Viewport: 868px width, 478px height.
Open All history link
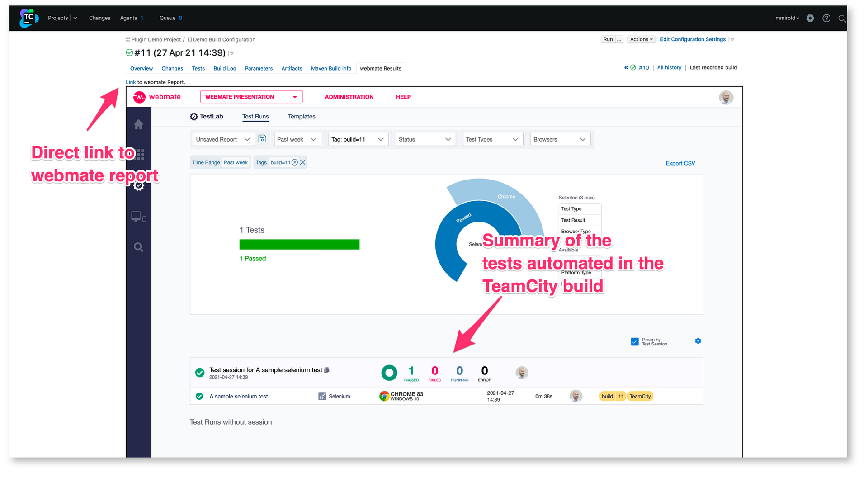point(669,67)
